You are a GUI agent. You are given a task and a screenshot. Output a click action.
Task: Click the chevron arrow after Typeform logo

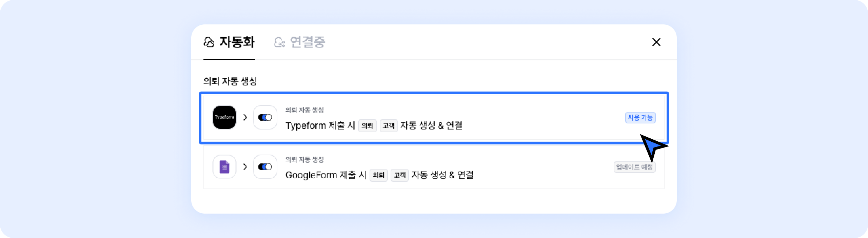click(x=245, y=117)
